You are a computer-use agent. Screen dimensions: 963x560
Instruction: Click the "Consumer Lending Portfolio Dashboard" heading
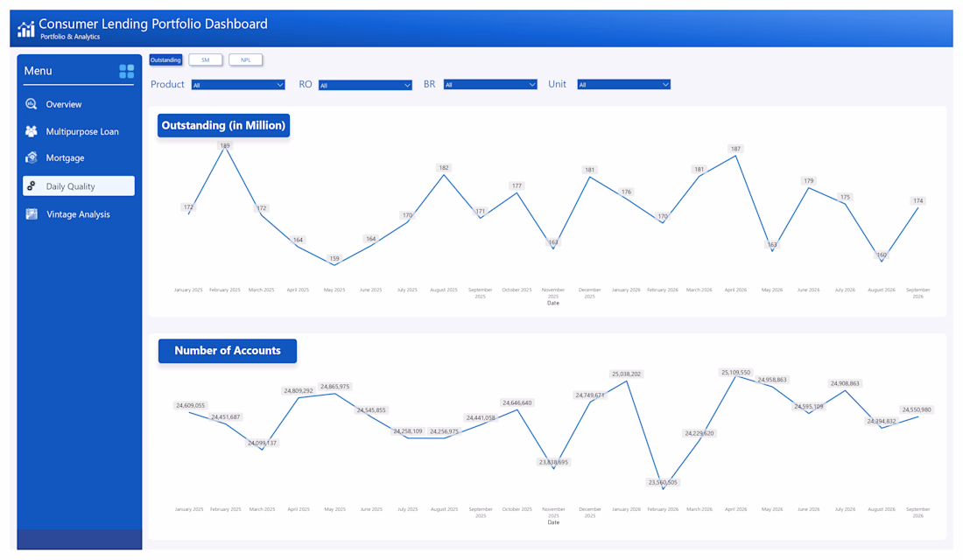tap(153, 24)
